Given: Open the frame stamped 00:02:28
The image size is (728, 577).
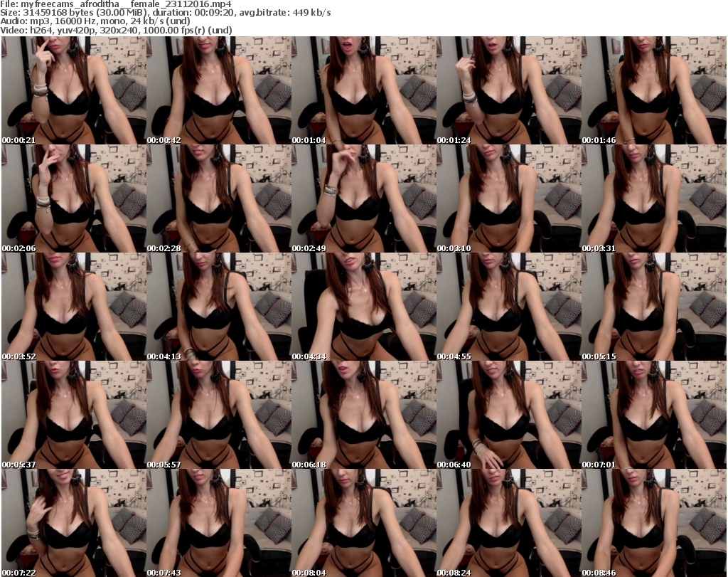Looking at the screenshot, I should point(219,198).
